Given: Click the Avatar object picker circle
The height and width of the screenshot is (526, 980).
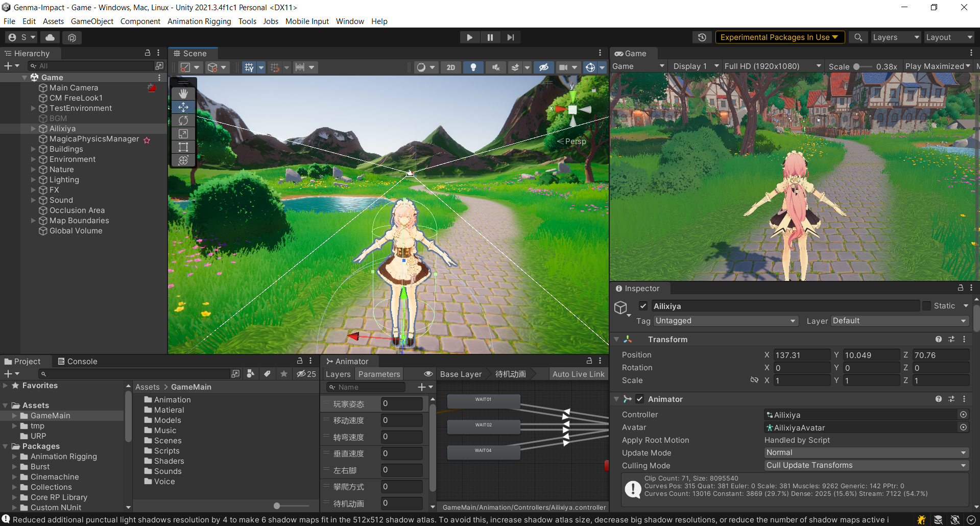Looking at the screenshot, I should (964, 427).
